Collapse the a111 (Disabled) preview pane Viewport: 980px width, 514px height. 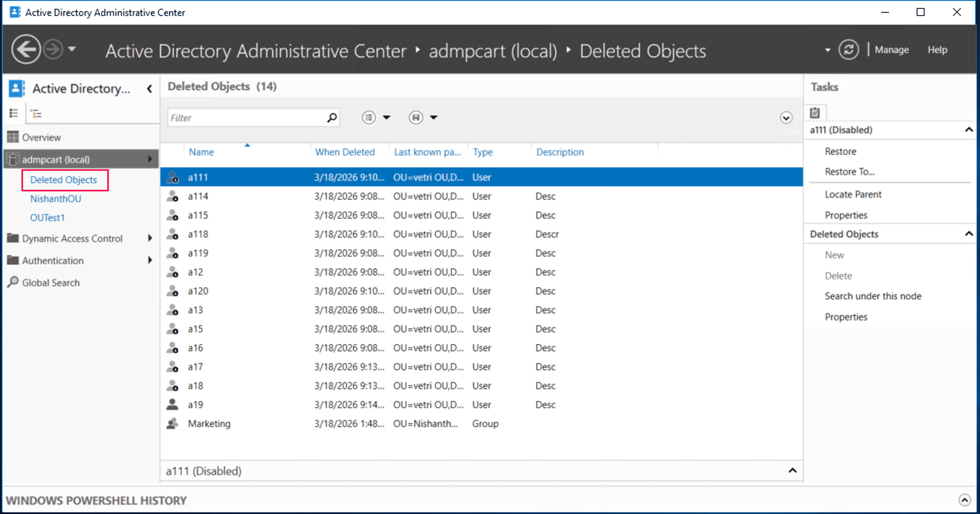(792, 470)
